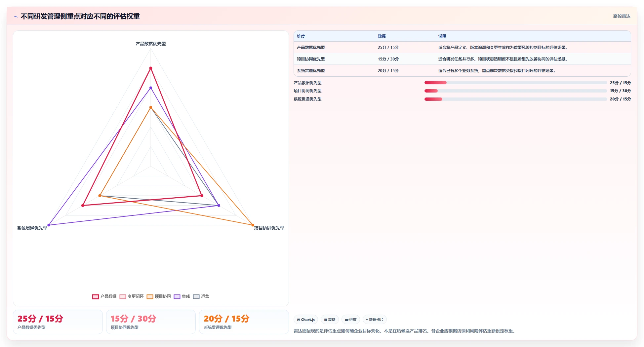
Task: Open the 15分 / 30分 stat card
Action: (x=151, y=322)
